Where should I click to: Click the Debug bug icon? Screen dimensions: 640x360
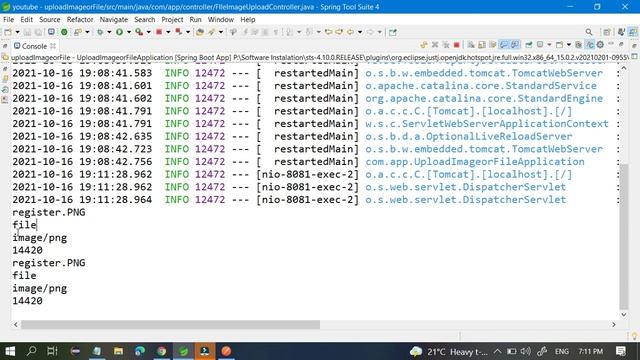[x=100, y=32]
